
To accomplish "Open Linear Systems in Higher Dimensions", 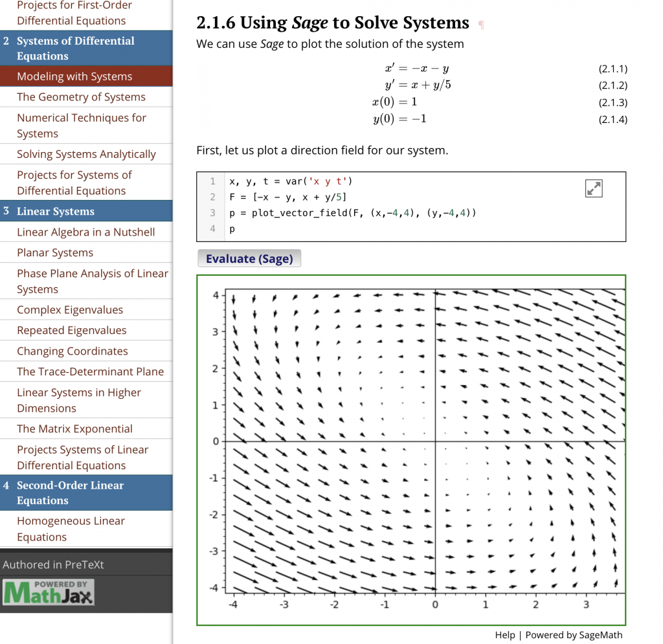I will [x=86, y=400].
